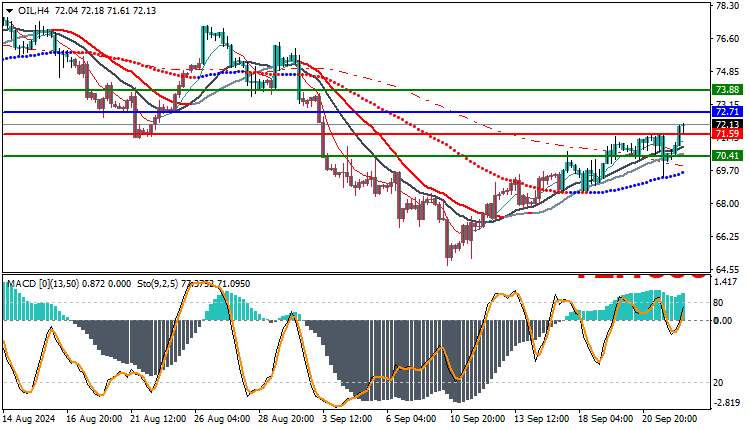Click the 14 Aug 2024 date label
The width and height of the screenshot is (750, 430).
pos(29,419)
